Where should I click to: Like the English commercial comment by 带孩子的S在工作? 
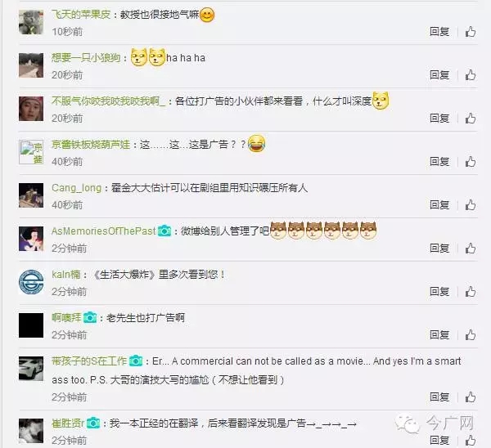click(x=471, y=397)
